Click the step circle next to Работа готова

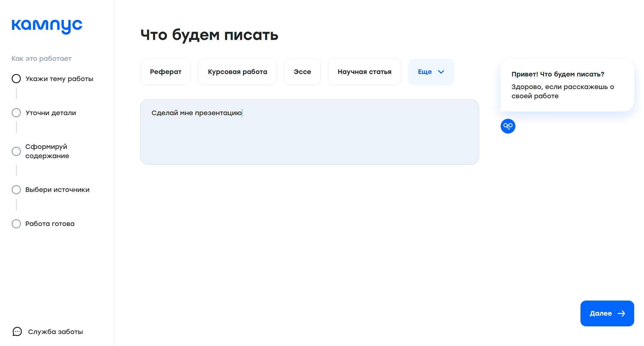(x=16, y=224)
